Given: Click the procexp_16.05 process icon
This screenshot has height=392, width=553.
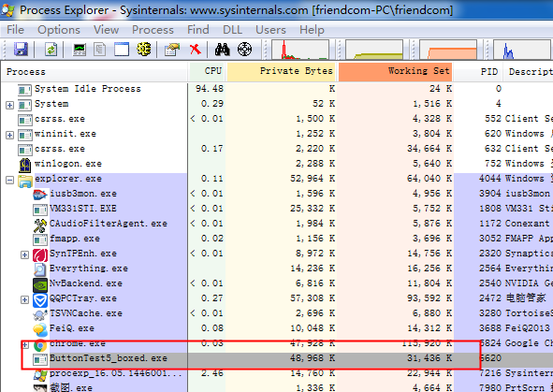Looking at the screenshot, I should point(40,375).
